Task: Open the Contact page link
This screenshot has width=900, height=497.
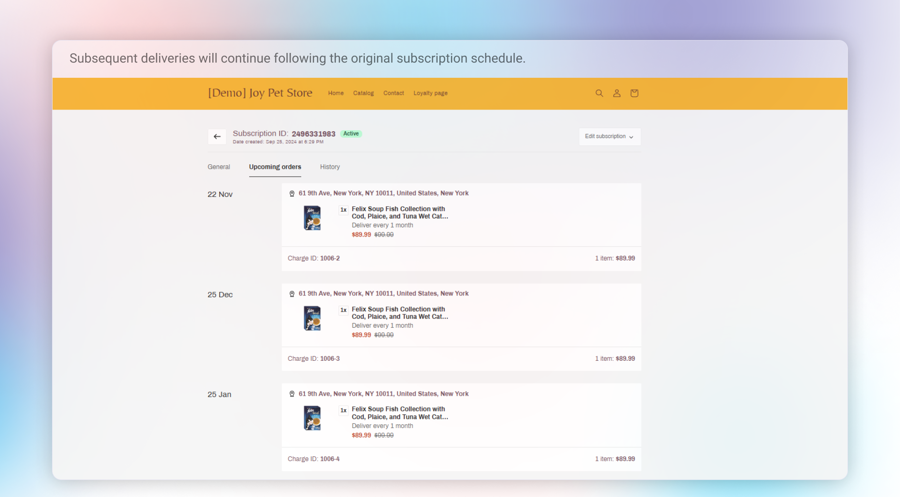Action: coord(394,93)
